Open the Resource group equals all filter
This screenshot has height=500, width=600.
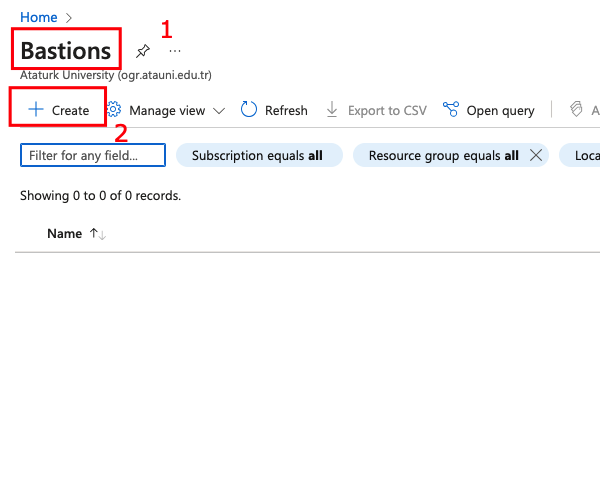coord(443,155)
